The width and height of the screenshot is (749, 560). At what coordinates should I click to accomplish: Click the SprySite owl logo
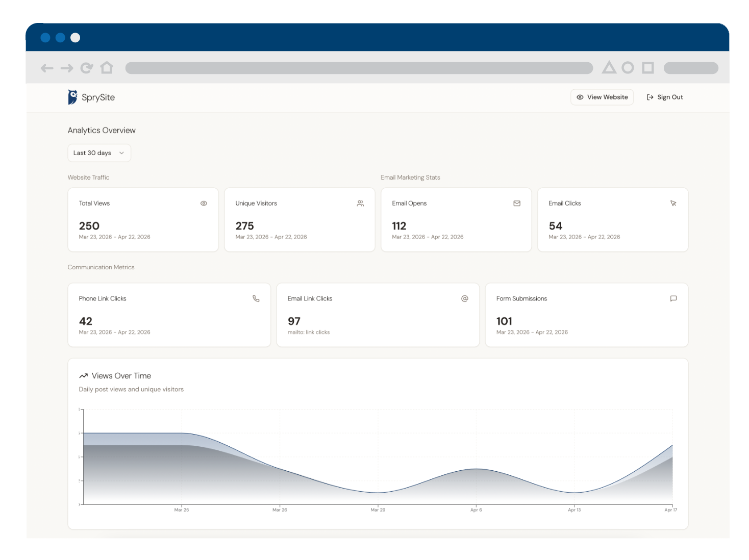point(73,97)
